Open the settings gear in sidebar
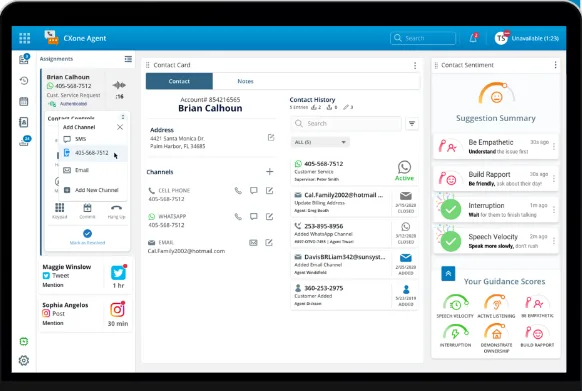 point(24,360)
